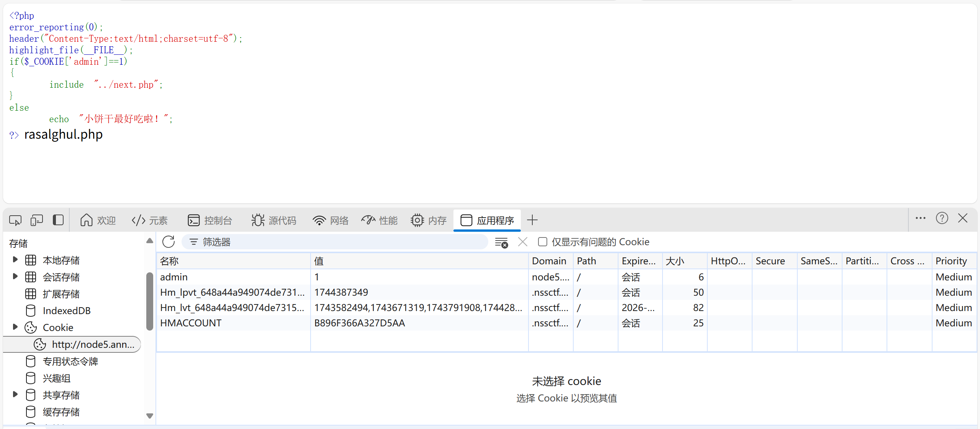Viewport: 980px width, 429px height.
Task: Expand the 会话存储 tree node
Action: [15, 277]
